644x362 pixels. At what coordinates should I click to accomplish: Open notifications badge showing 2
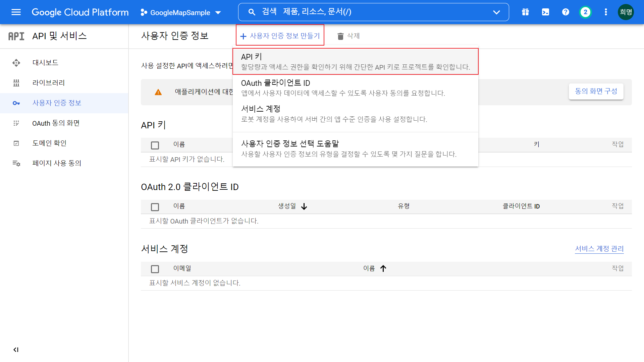585,12
